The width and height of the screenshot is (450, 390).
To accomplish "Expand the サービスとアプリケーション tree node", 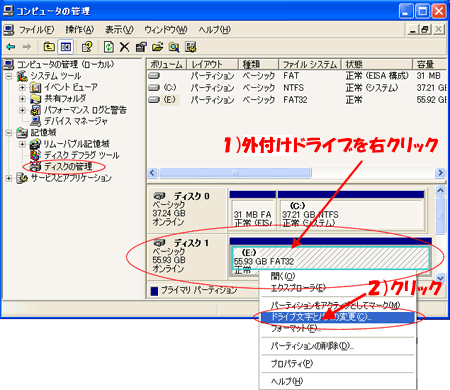I will [x=9, y=178].
